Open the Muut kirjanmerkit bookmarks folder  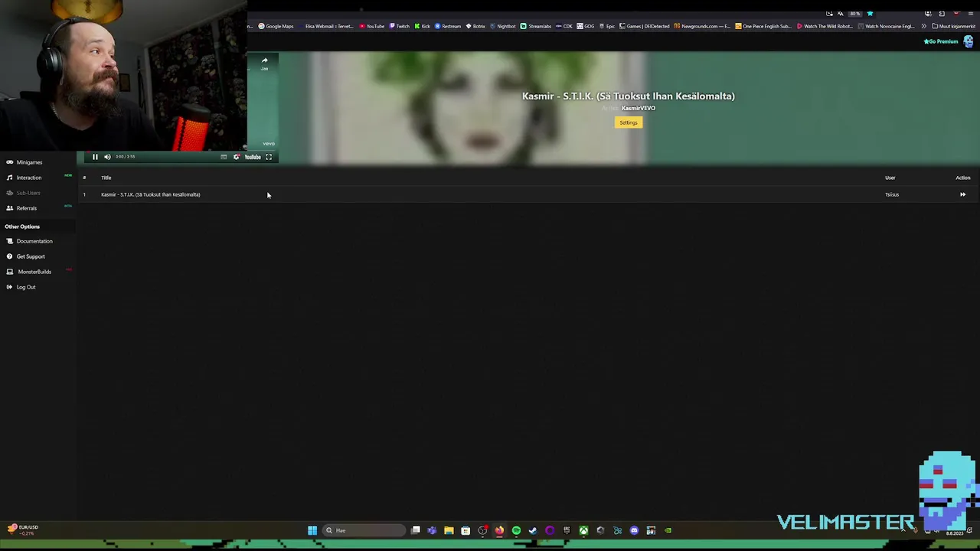tap(953, 26)
